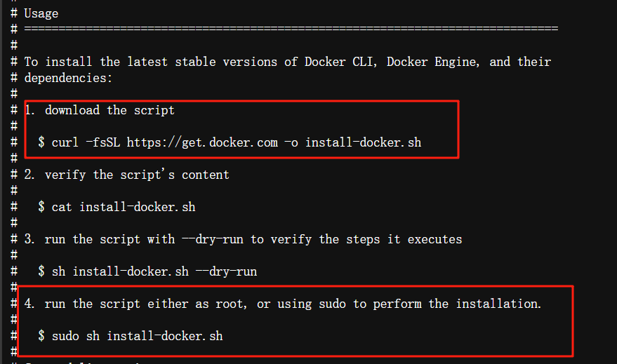
Task: Click the word "curl" in the download command
Action: point(65,142)
